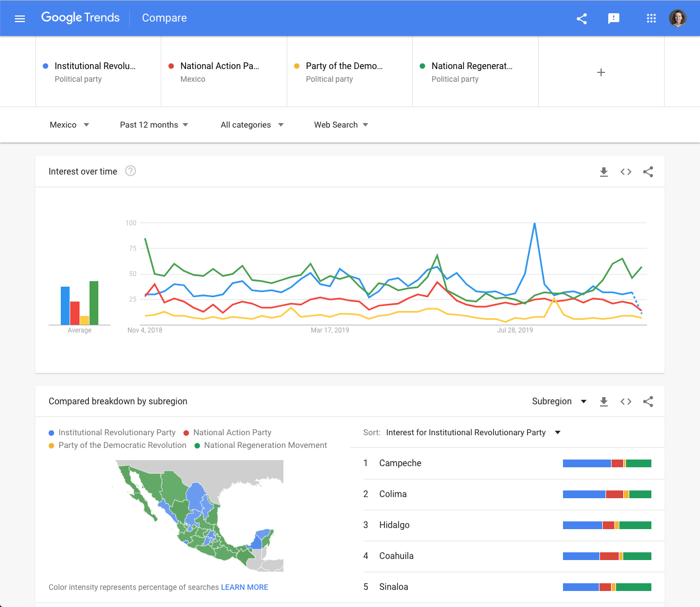Click the Google Trends logo
The width and height of the screenshot is (700, 607).
pyautogui.click(x=80, y=18)
